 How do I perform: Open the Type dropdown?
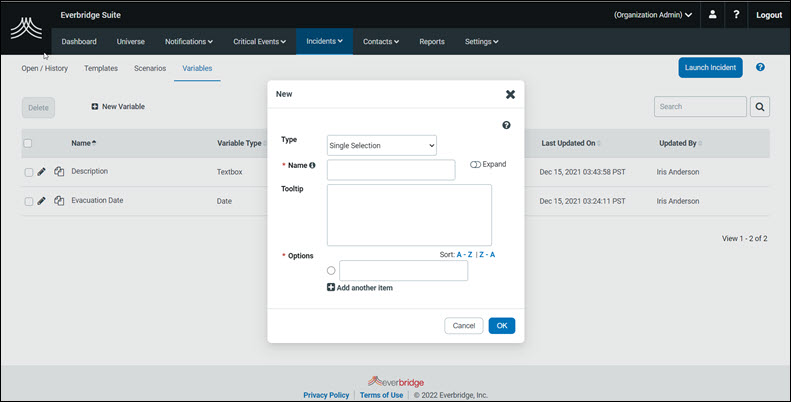[x=382, y=146]
